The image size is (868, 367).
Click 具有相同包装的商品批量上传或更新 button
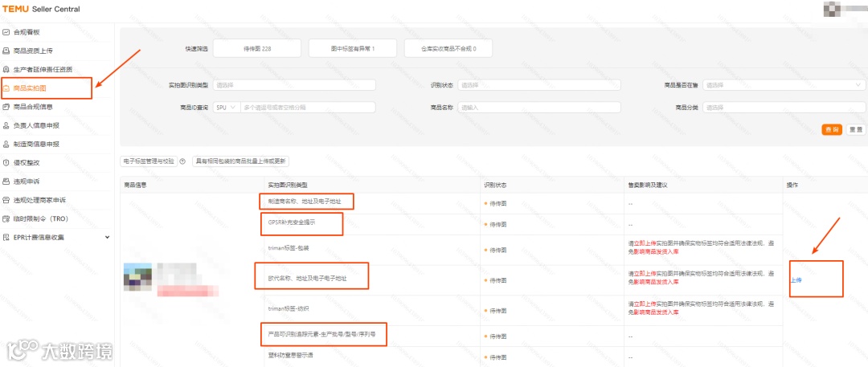[240, 161]
